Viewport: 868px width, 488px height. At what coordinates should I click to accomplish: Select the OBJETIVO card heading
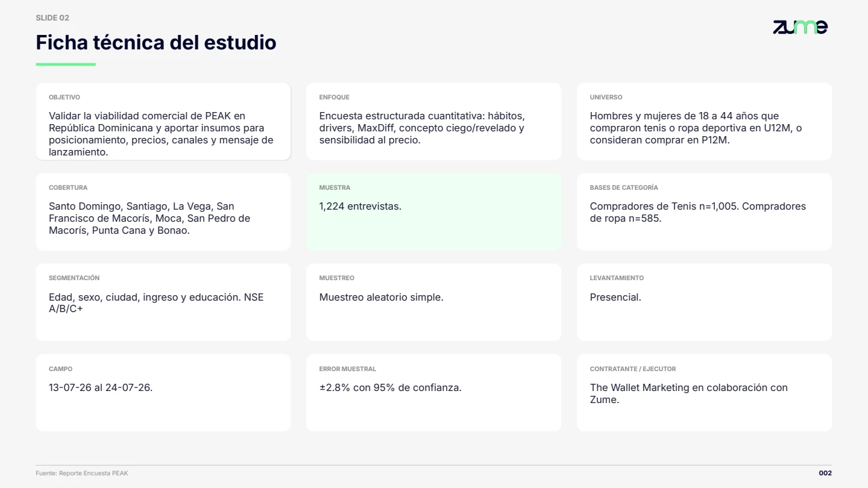[x=64, y=98]
